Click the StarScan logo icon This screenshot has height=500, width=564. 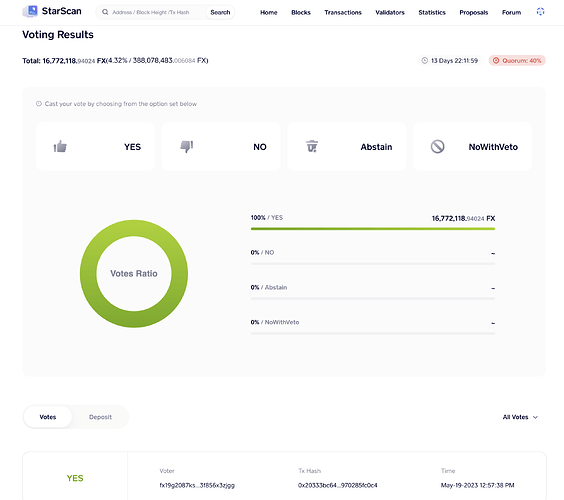tap(30, 11)
